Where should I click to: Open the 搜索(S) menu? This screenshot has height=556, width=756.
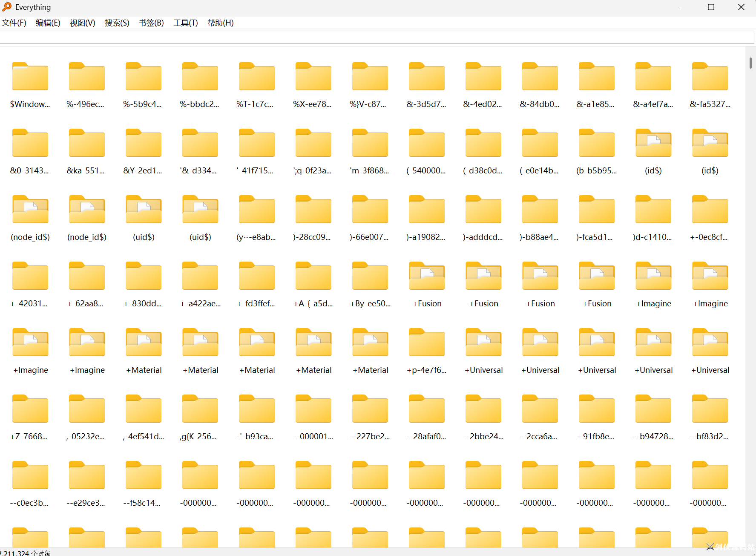point(117,23)
